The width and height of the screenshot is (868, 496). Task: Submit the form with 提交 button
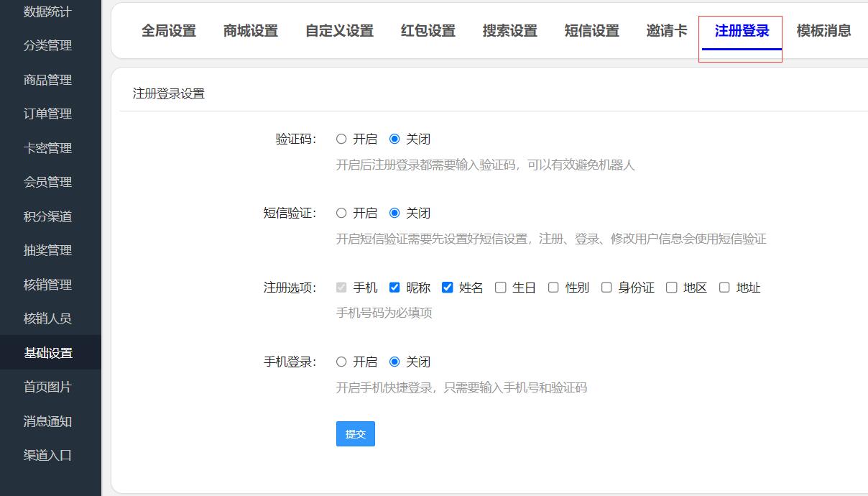pos(356,433)
